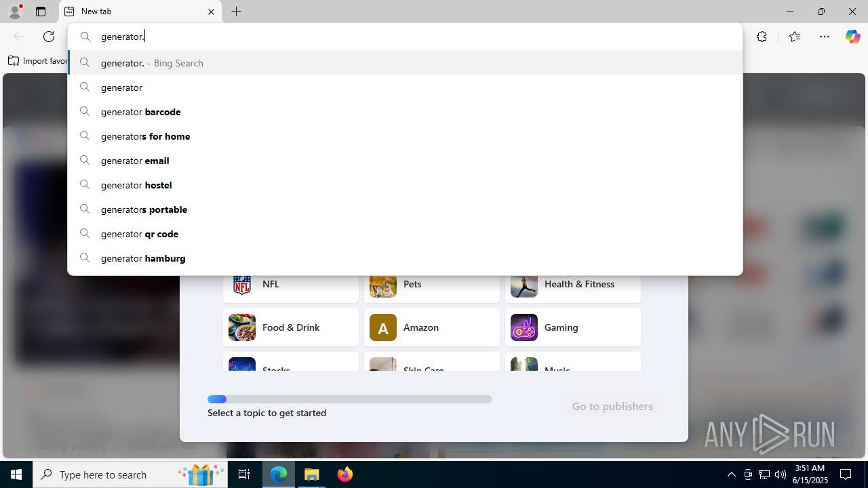Screen dimensions: 868x488
Task: Click the Food & Drink thumbnail image
Action: pos(242,327)
